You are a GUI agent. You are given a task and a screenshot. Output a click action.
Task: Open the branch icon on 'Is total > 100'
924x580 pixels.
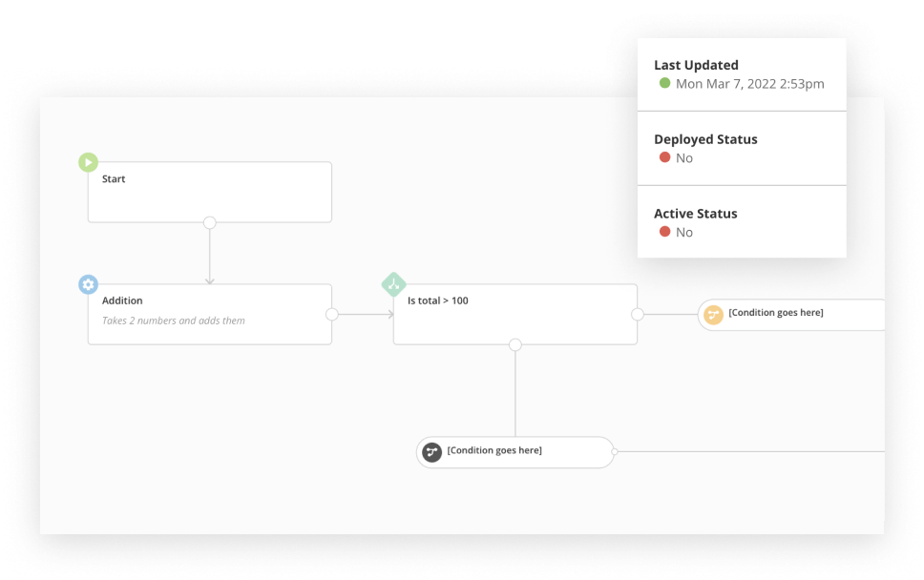click(x=393, y=284)
